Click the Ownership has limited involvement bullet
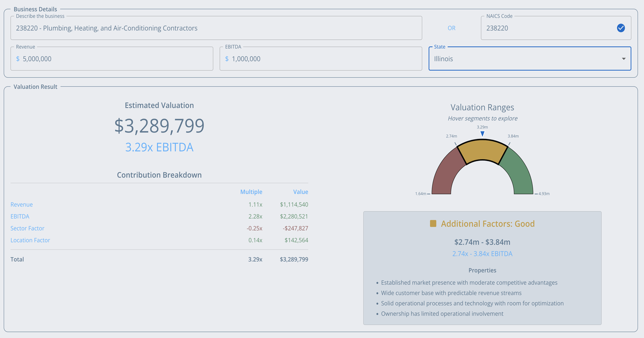The width and height of the screenshot is (644, 338). (442, 314)
